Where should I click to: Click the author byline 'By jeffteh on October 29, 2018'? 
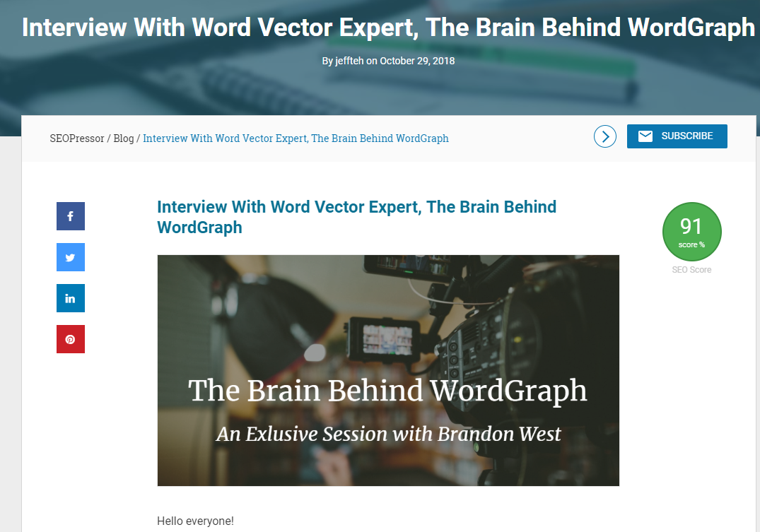point(388,61)
